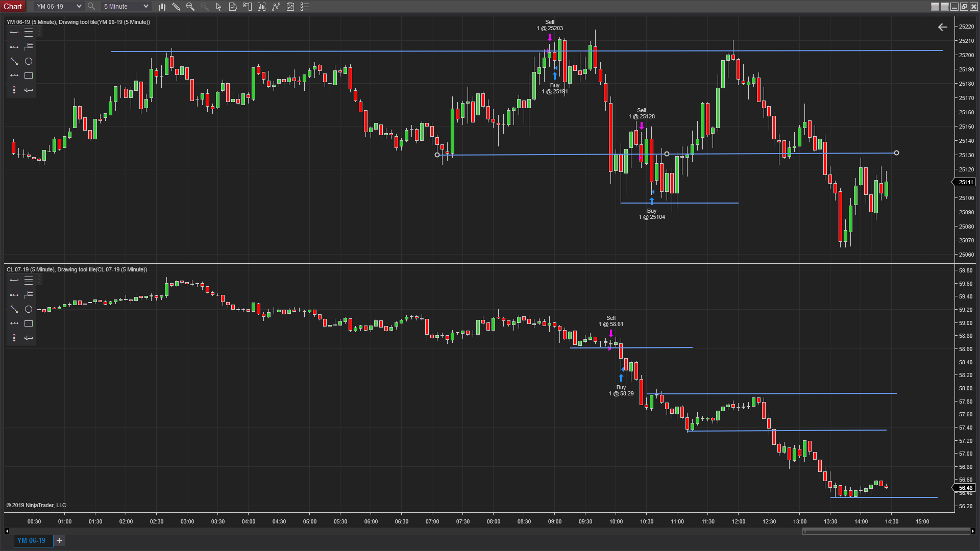Click the YM 06-19 panel title label
Viewport: 980px width, 551px height.
click(78, 22)
